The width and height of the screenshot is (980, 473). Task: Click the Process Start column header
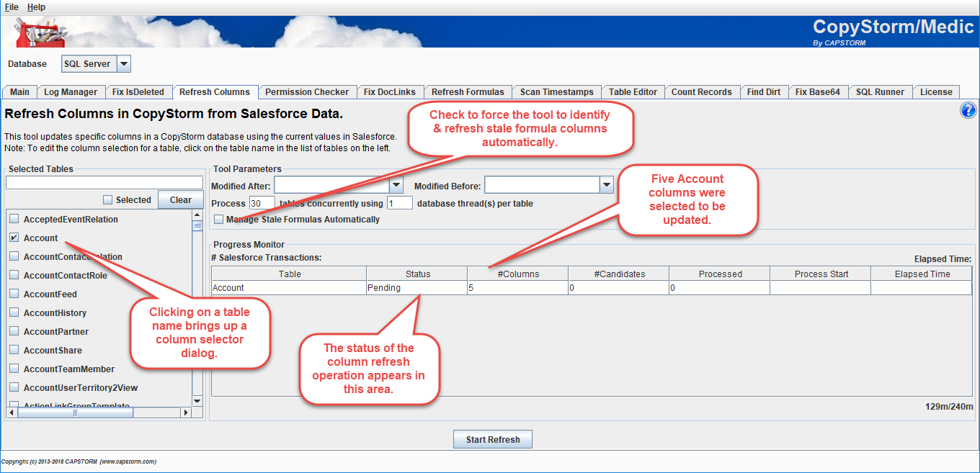[x=821, y=274]
